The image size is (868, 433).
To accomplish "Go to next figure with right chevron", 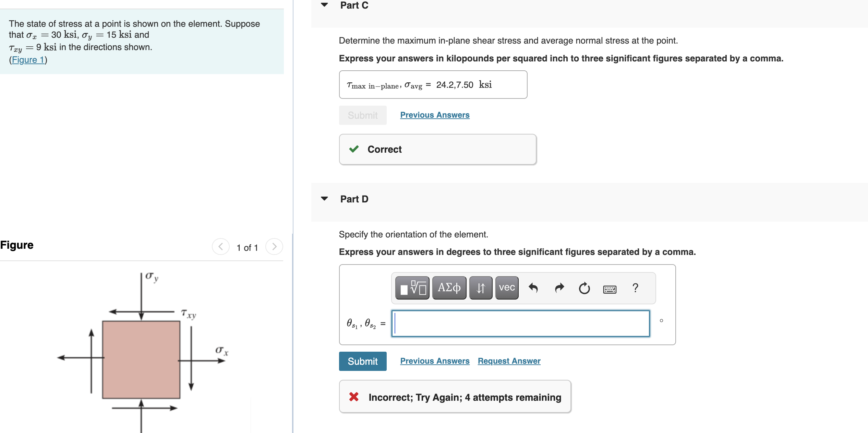I will pyautogui.click(x=274, y=246).
